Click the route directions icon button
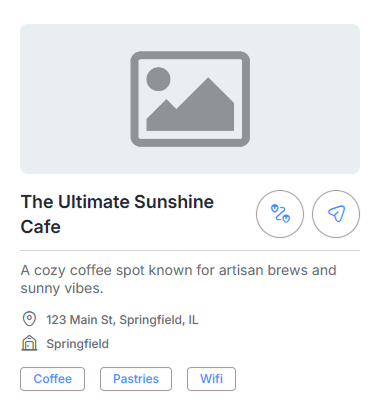380x415 pixels. [280, 214]
